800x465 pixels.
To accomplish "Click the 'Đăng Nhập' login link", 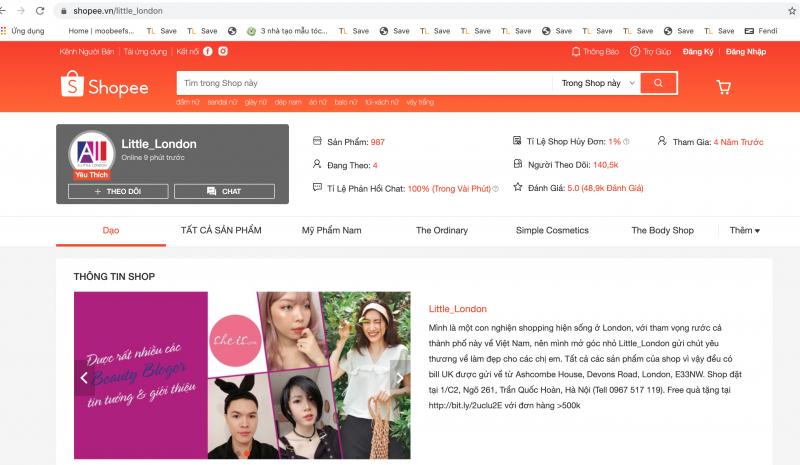I will (745, 51).
